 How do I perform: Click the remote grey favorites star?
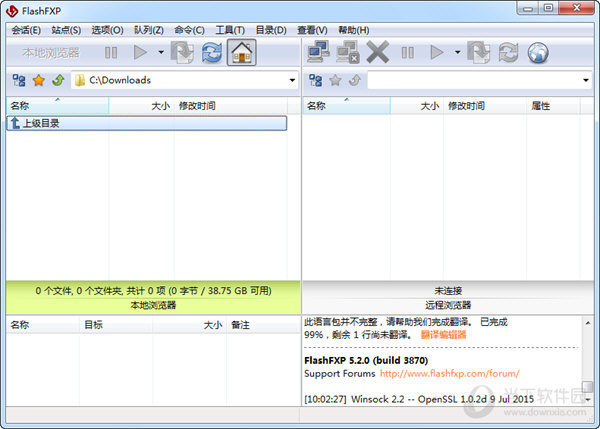pos(335,80)
